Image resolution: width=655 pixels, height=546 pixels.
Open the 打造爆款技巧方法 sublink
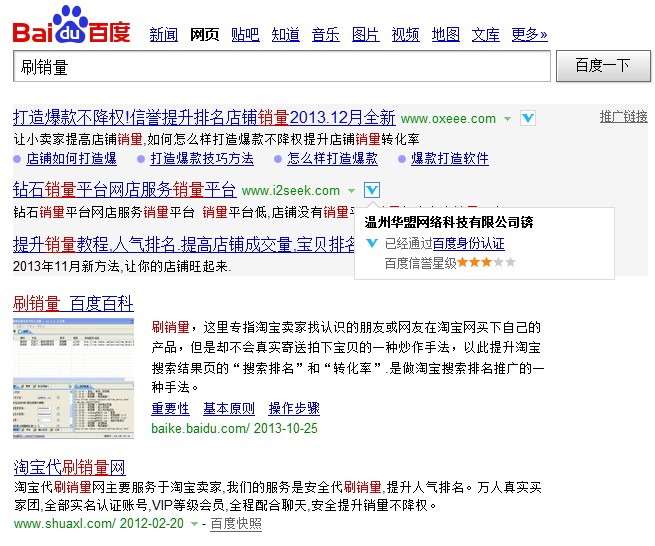pyautogui.click(x=202, y=159)
